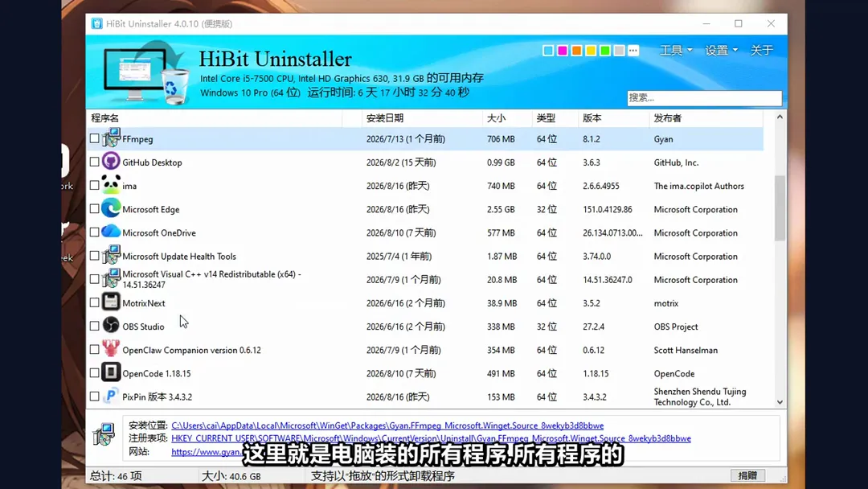This screenshot has width=868, height=489.
Task: Click the Microsoft OneDrive cloud icon
Action: tap(111, 232)
